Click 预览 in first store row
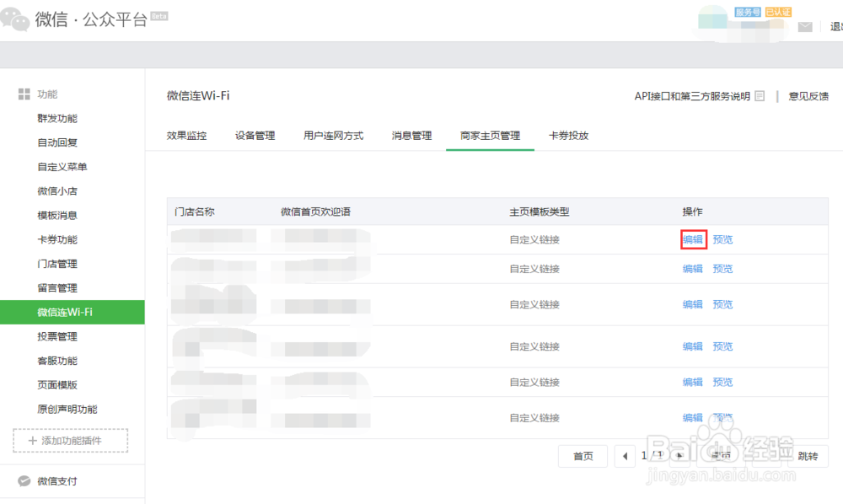This screenshot has height=504, width=843. [x=722, y=239]
